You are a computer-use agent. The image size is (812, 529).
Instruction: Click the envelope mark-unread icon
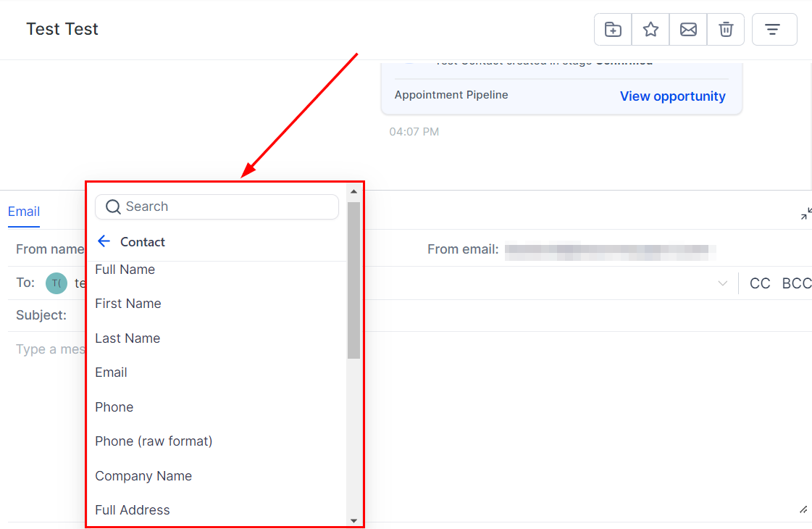(688, 30)
